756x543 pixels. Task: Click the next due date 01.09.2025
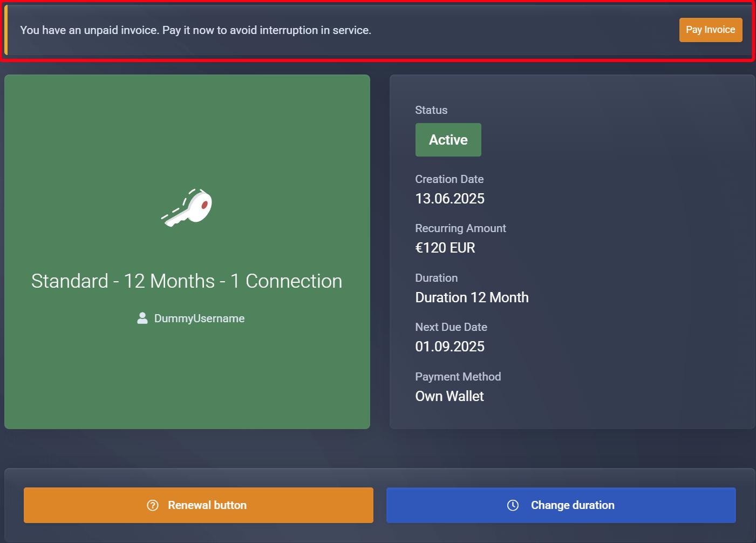click(449, 347)
